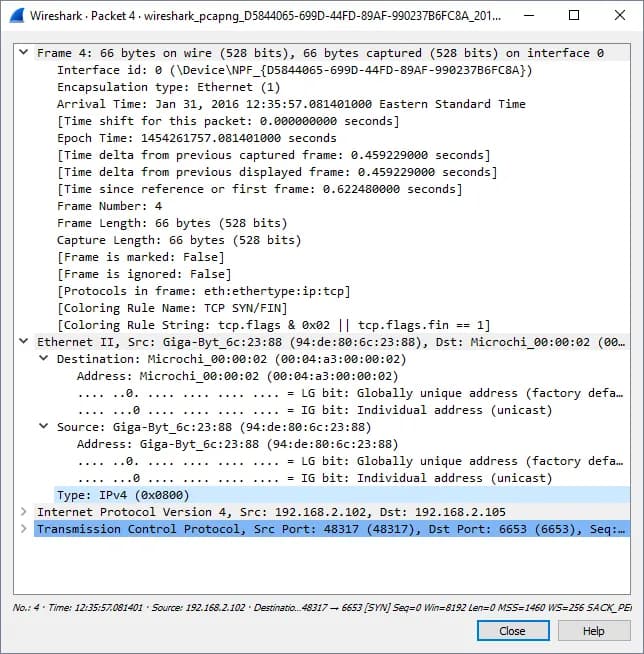Image resolution: width=644 pixels, height=654 pixels.
Task: Minimize the packet detail window
Action: pos(529,15)
